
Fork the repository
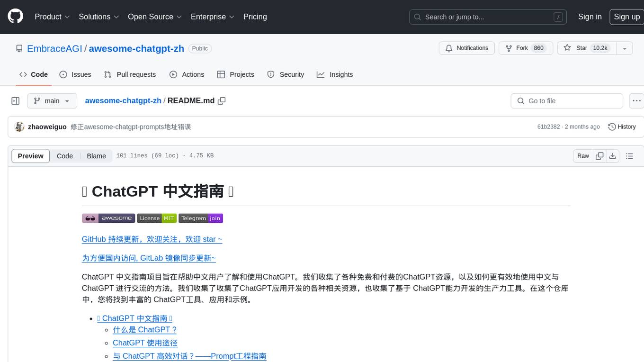point(525,48)
